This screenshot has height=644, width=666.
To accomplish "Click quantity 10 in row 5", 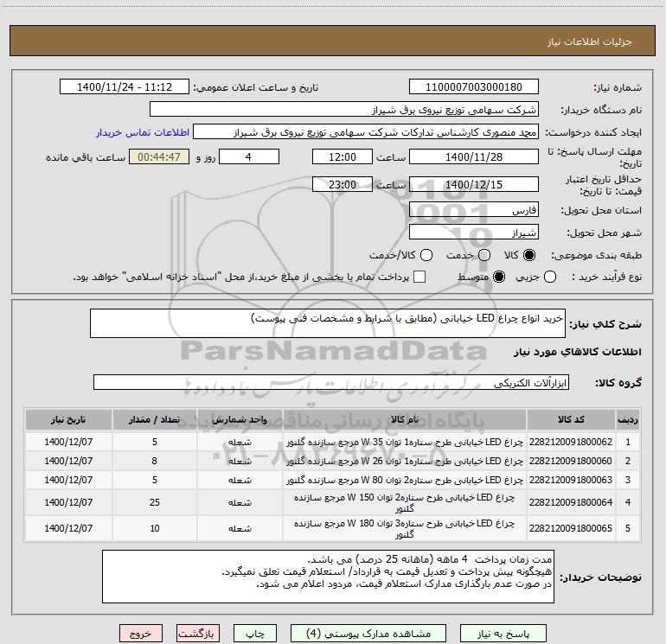I will 155,528.
